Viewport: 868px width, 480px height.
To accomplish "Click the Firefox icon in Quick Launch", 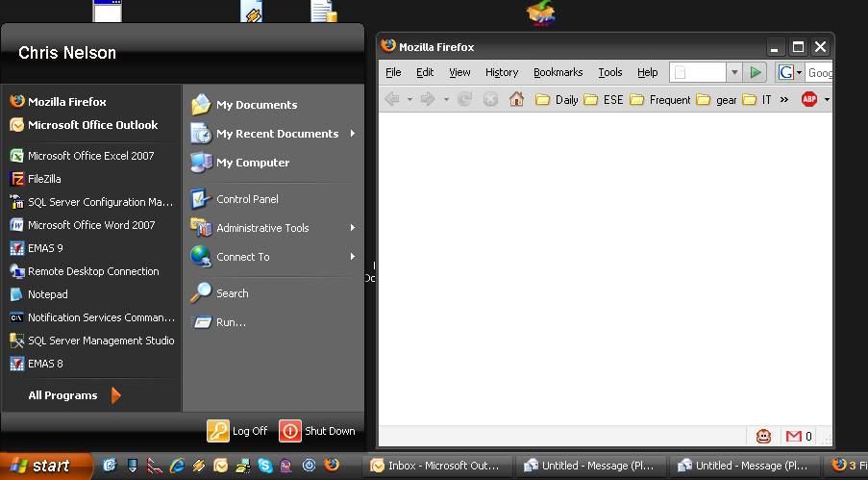I will pos(332,465).
